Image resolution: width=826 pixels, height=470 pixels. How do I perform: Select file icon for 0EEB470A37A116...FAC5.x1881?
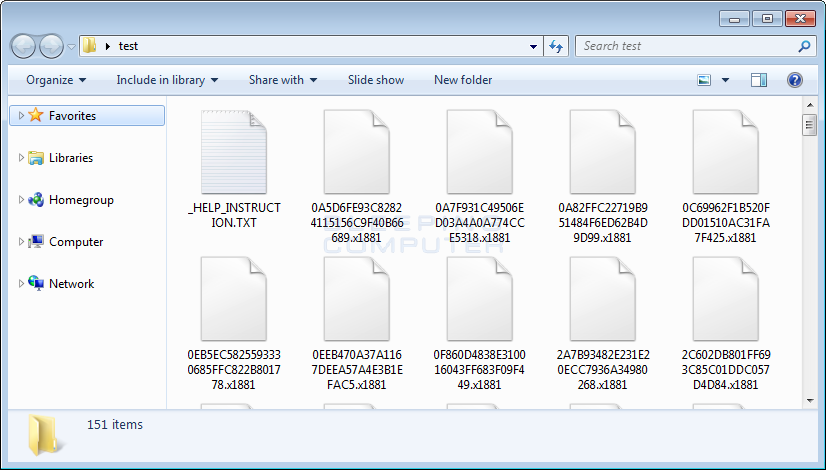pos(357,299)
